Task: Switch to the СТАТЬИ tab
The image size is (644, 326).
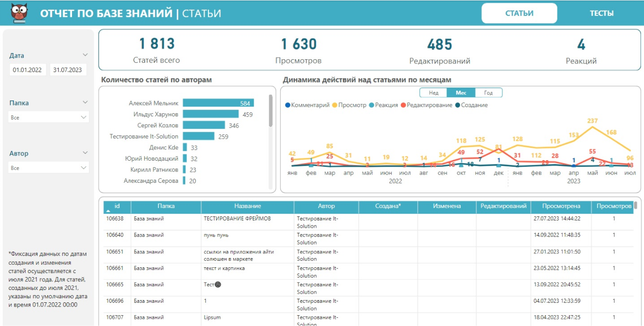Action: pyautogui.click(x=519, y=13)
